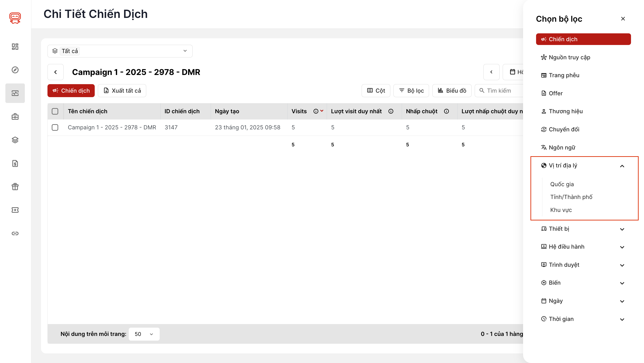Open the briefcase sidebar icon
This screenshot has height=363, width=644.
15,117
